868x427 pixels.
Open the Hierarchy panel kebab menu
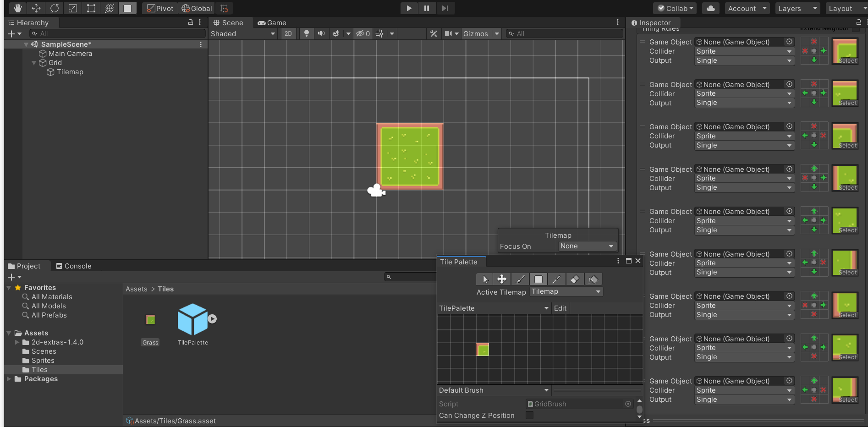[x=200, y=22]
